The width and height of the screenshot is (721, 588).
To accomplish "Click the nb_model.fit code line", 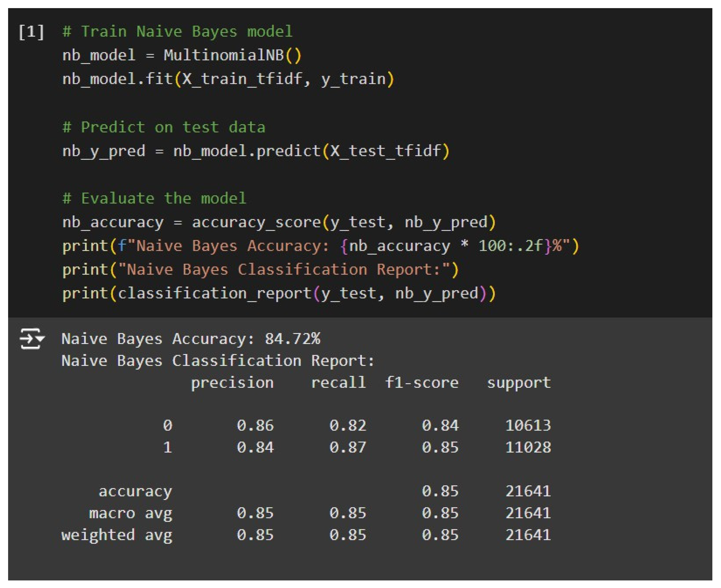I will pyautogui.click(x=228, y=79).
